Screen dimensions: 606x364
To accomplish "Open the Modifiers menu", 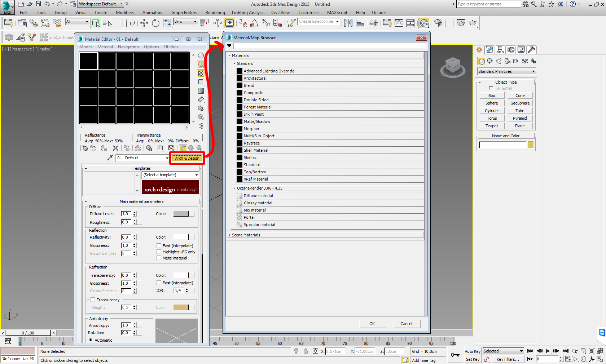I will (125, 13).
